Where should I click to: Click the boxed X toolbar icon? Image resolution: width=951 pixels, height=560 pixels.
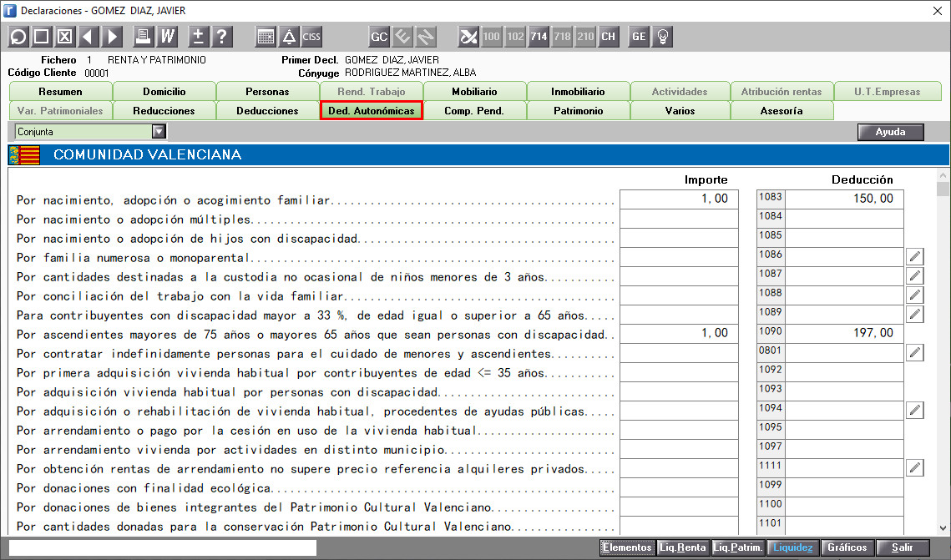click(65, 37)
